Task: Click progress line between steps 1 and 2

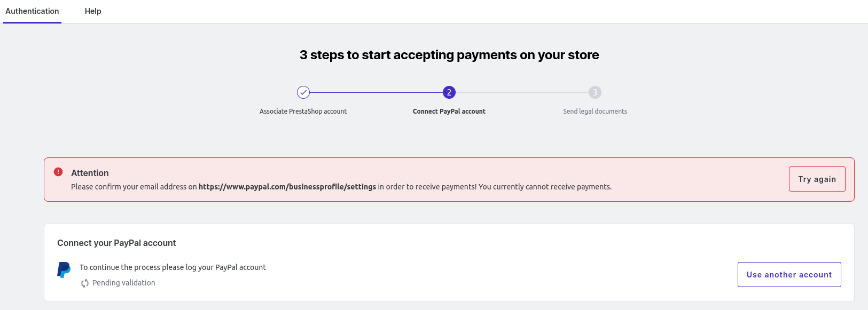Action: coord(376,92)
